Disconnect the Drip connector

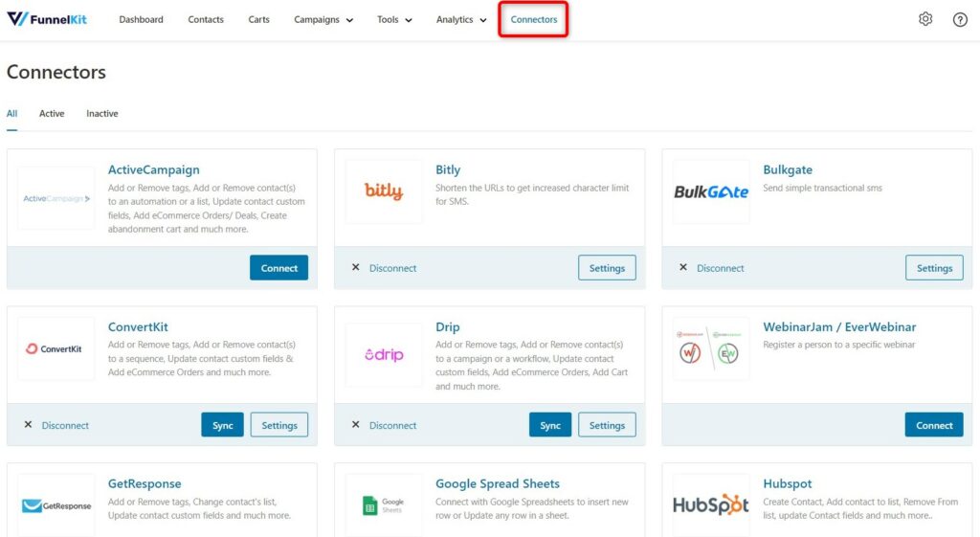pyautogui.click(x=392, y=425)
